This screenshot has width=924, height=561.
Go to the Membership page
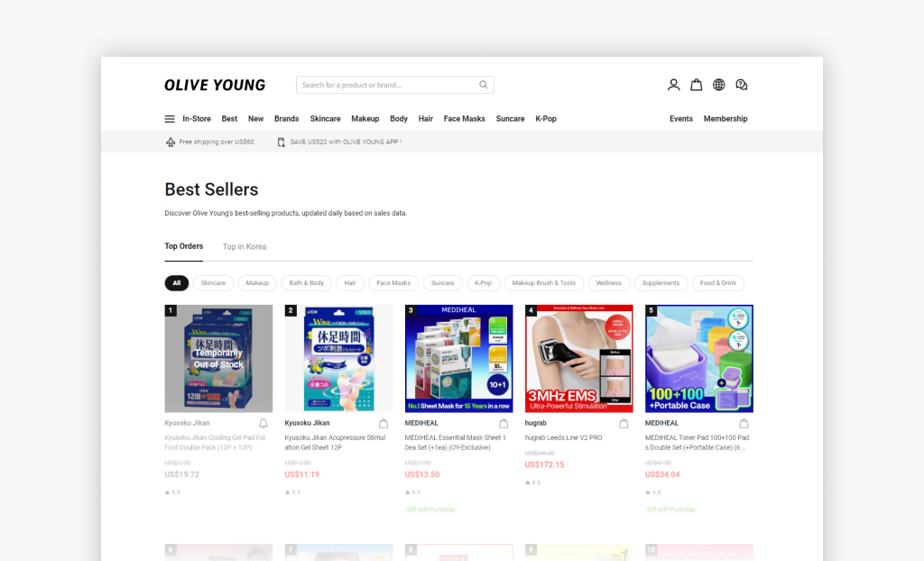[725, 118]
